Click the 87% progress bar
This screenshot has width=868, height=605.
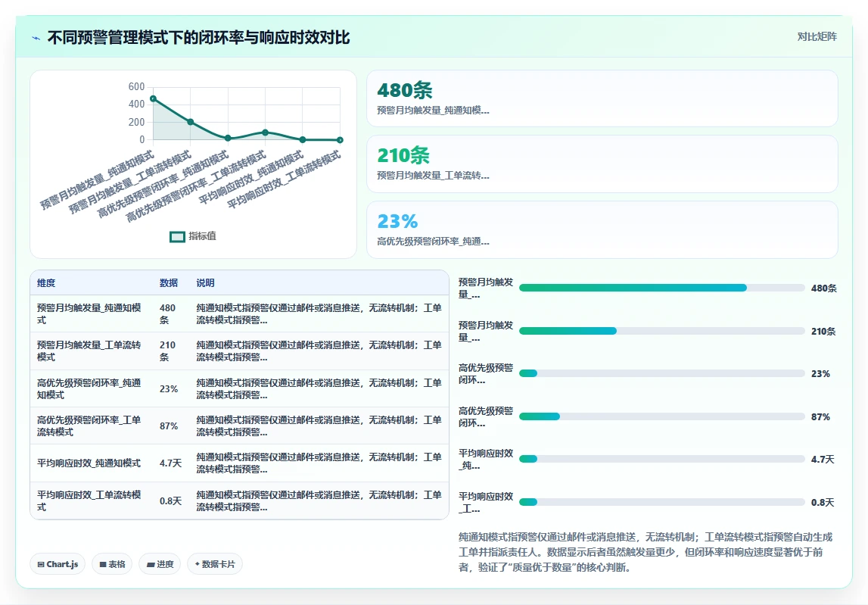click(661, 416)
